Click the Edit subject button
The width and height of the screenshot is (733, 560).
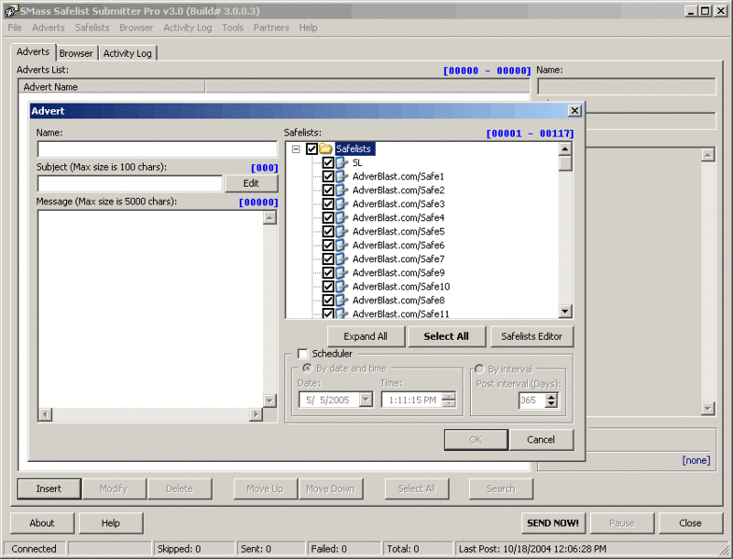point(251,183)
